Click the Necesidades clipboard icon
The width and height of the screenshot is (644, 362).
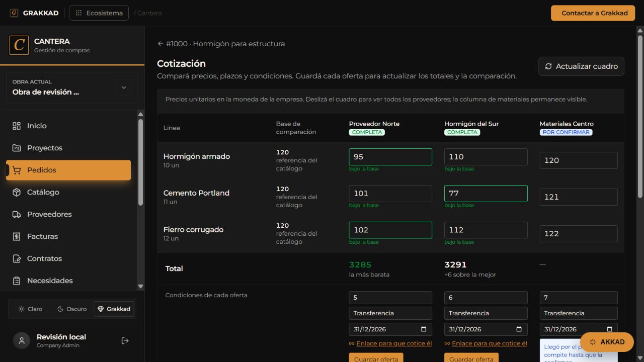pos(17,281)
